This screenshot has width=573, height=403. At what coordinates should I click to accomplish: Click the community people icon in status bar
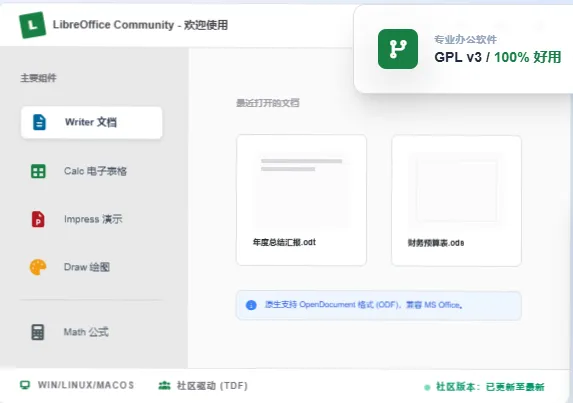164,385
